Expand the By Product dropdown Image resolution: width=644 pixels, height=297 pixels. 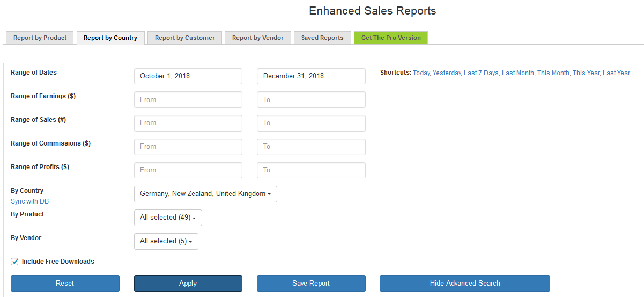click(168, 218)
